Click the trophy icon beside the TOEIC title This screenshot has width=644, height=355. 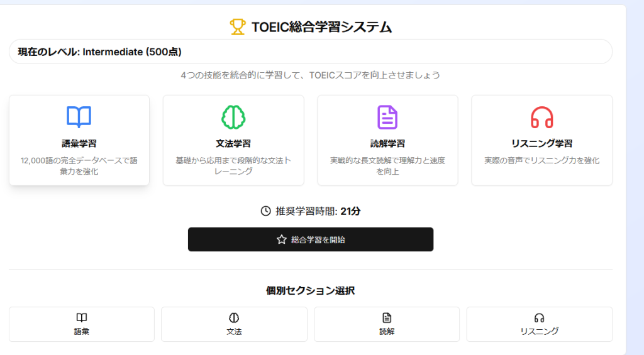[x=238, y=26]
